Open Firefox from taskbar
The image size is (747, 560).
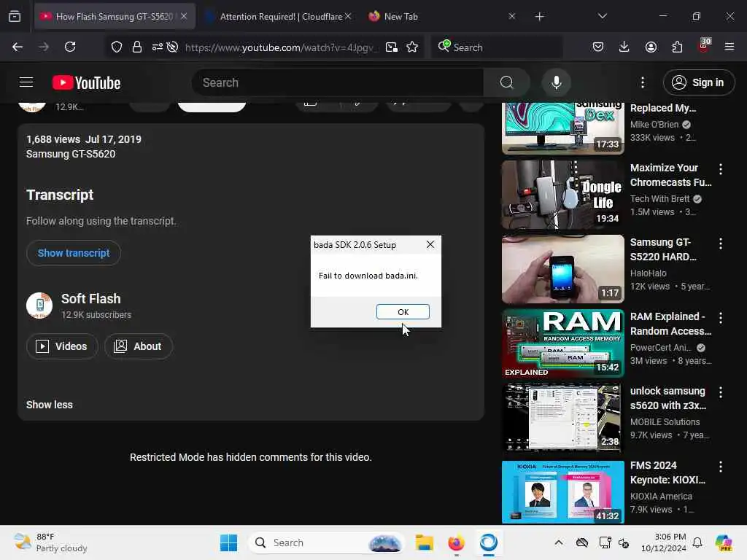tap(456, 542)
